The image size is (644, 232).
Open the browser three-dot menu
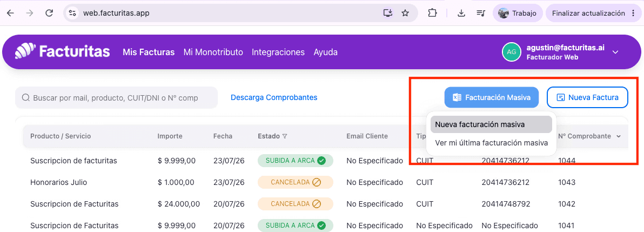click(x=633, y=13)
